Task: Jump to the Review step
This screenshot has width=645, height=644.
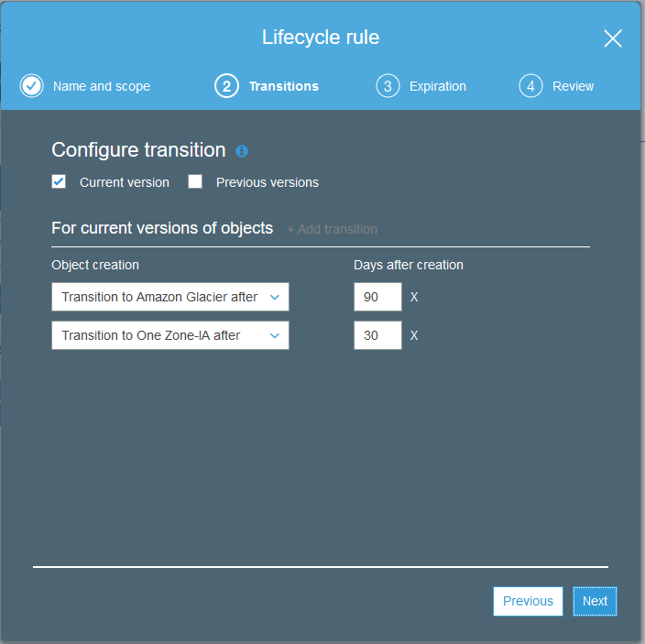Action: 573,86
